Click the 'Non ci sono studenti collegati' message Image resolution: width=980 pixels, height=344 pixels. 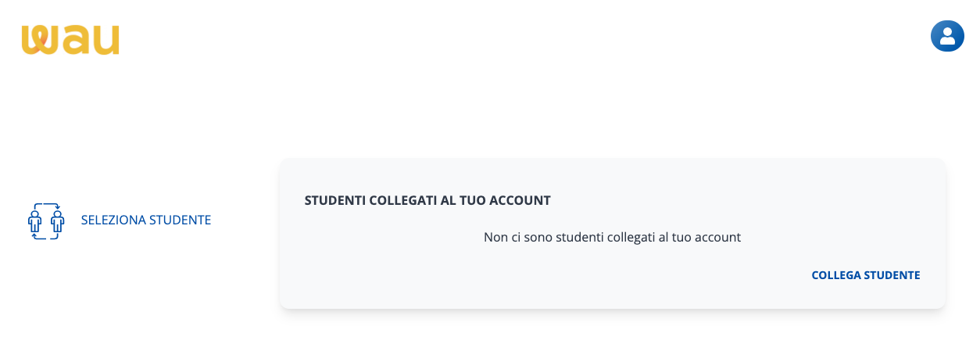pyautogui.click(x=612, y=237)
